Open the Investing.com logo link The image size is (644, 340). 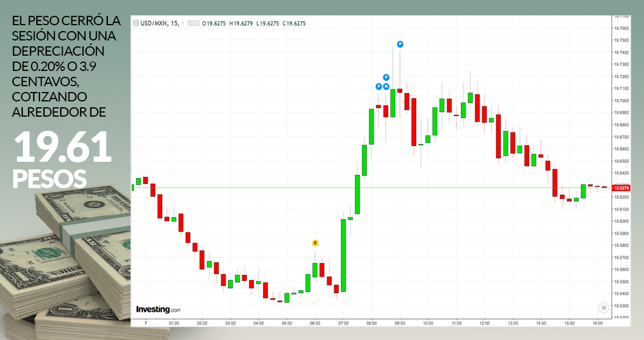coord(158,309)
